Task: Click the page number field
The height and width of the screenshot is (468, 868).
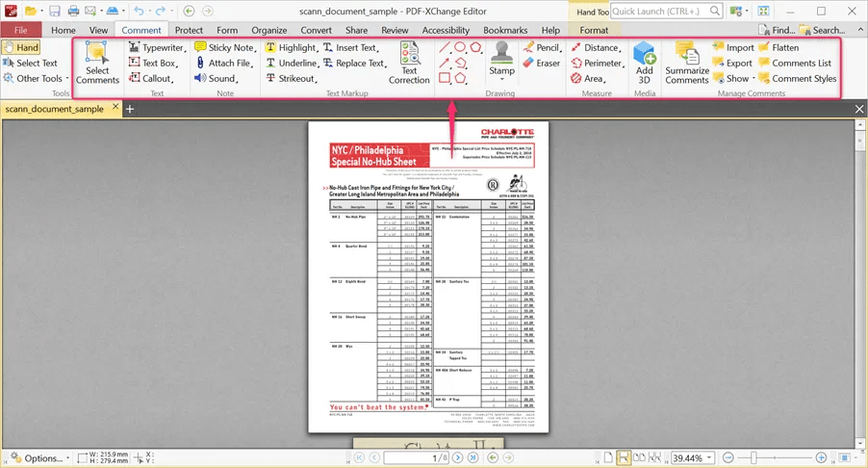Action: pos(416,458)
